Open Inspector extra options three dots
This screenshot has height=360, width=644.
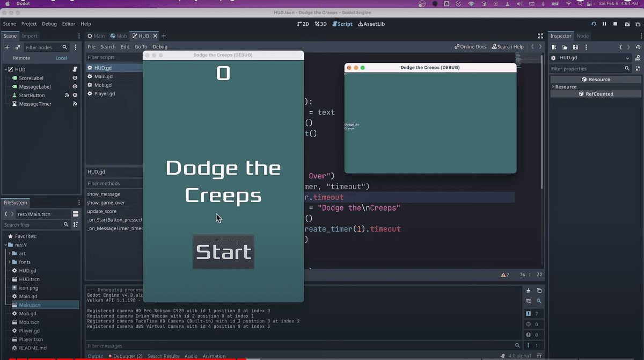pyautogui.click(x=586, y=47)
